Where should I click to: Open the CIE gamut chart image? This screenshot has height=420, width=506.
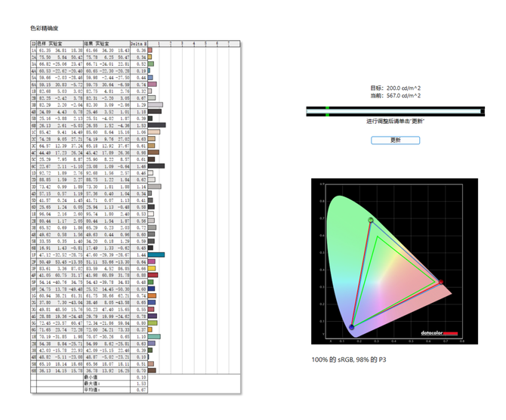pyautogui.click(x=394, y=261)
